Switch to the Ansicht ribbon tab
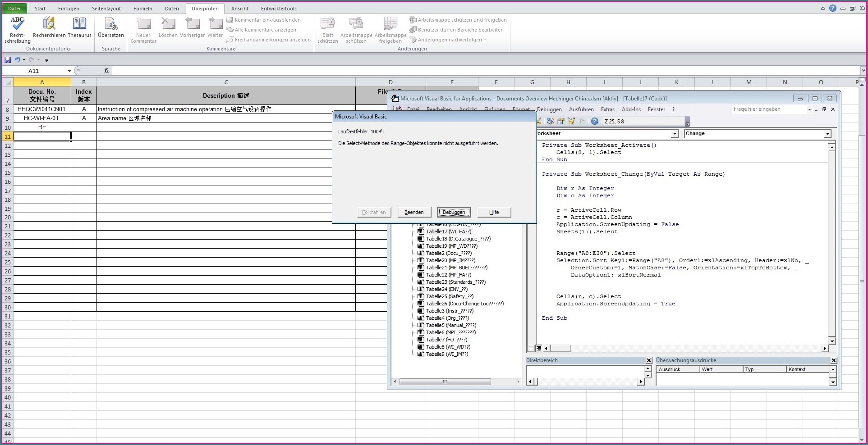The image size is (868, 445). 240,8
